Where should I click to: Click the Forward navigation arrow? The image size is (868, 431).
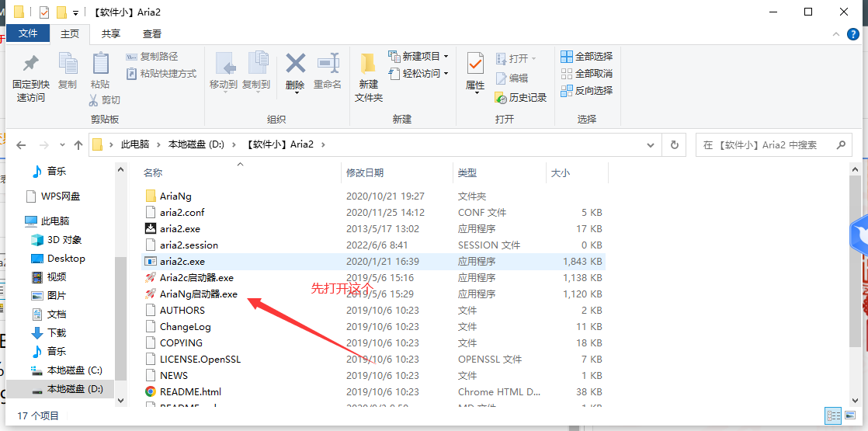(x=44, y=145)
